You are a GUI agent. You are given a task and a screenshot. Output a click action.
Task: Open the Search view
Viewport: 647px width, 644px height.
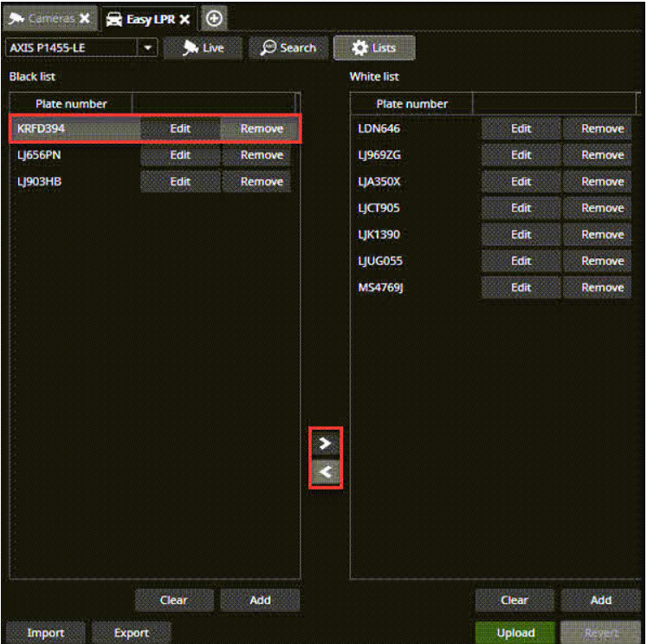coord(288,48)
